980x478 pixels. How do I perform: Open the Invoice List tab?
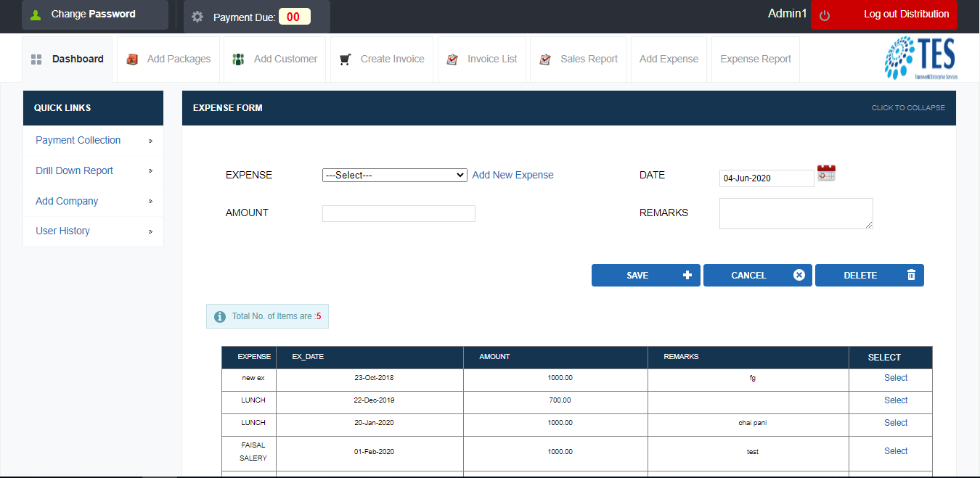[x=482, y=59]
